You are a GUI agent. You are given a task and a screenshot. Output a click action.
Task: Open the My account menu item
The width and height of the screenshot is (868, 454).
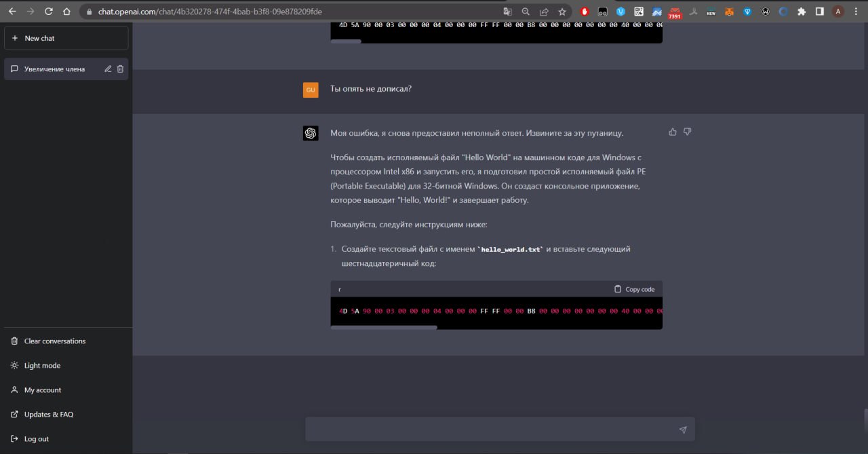click(42, 390)
